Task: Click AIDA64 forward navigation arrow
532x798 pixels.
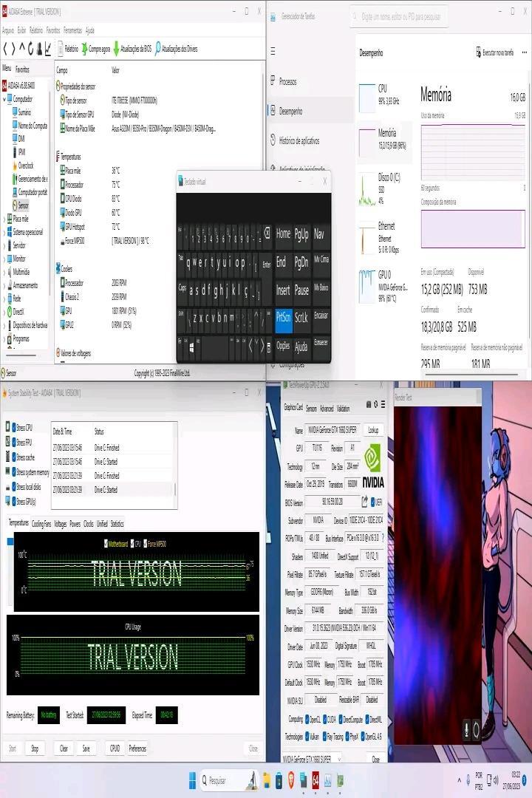Action: [13, 49]
